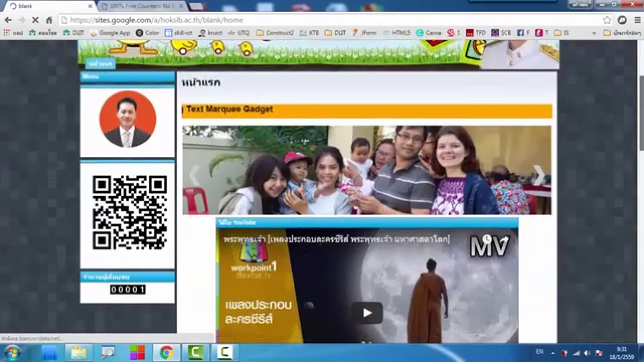The width and height of the screenshot is (644, 362).
Task: Open the home navigation tab under the banner
Action: point(100,64)
